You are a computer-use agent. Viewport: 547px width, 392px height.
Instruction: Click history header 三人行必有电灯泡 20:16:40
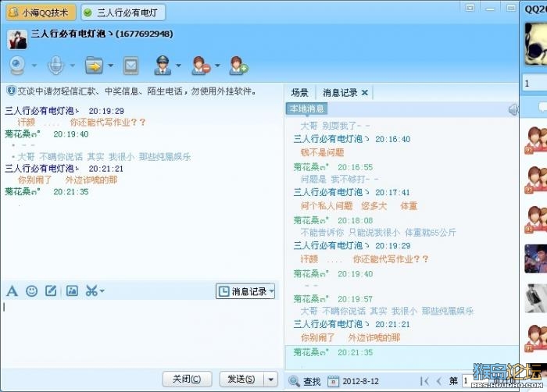pos(352,139)
